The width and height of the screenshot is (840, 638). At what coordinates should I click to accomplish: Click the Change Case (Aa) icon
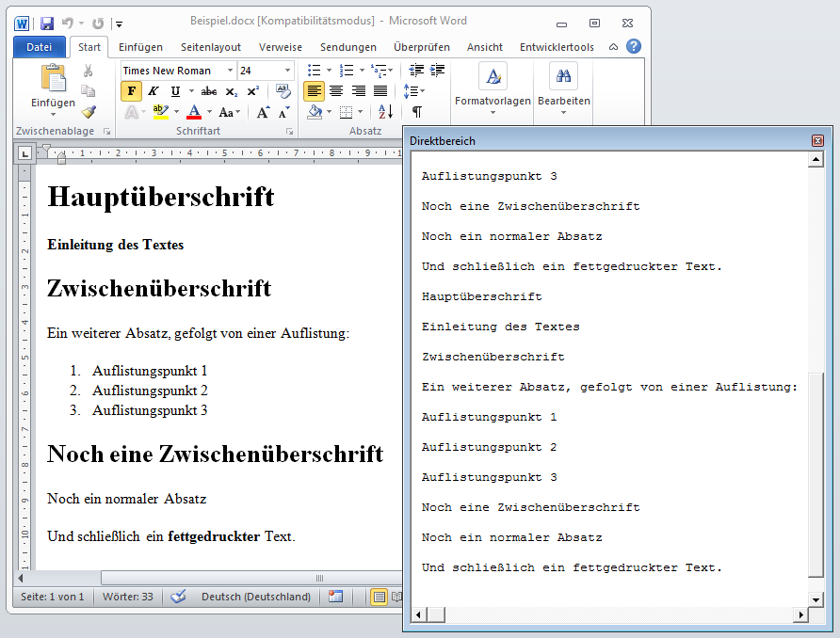click(227, 111)
